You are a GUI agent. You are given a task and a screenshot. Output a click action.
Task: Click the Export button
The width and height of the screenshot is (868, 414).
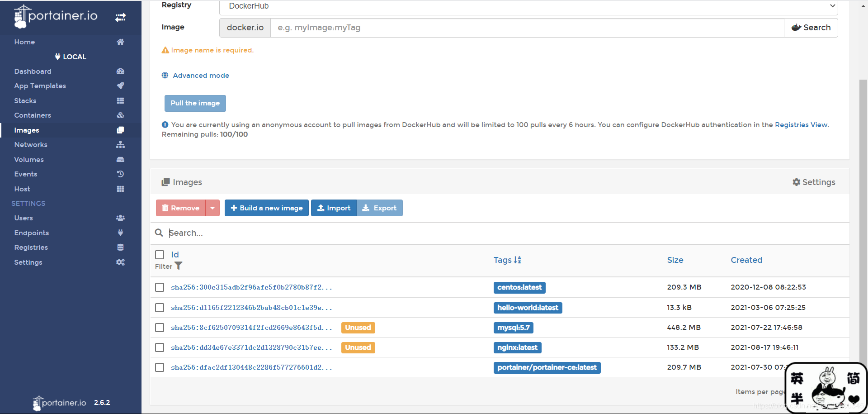[380, 208]
